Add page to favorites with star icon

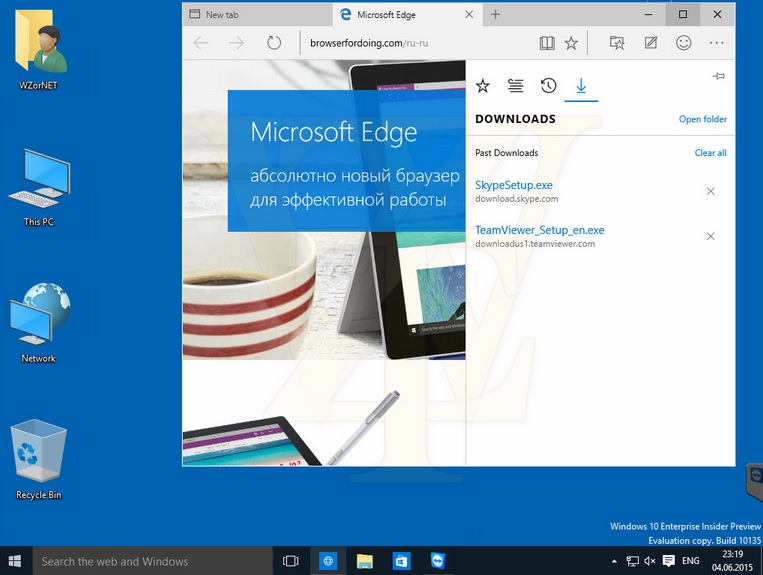pos(571,43)
